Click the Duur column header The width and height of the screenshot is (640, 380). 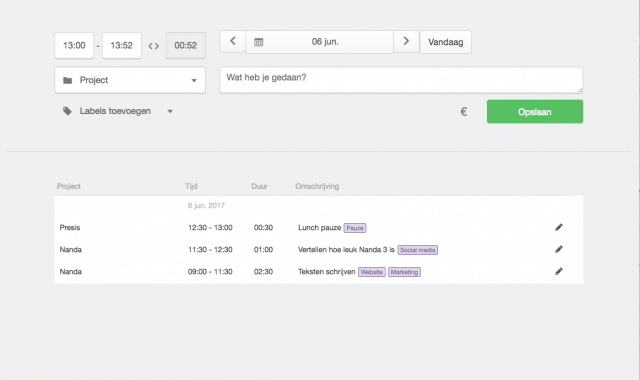pos(259,186)
